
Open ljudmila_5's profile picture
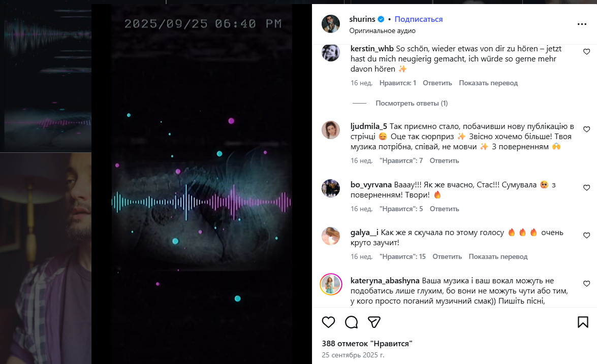coord(330,130)
